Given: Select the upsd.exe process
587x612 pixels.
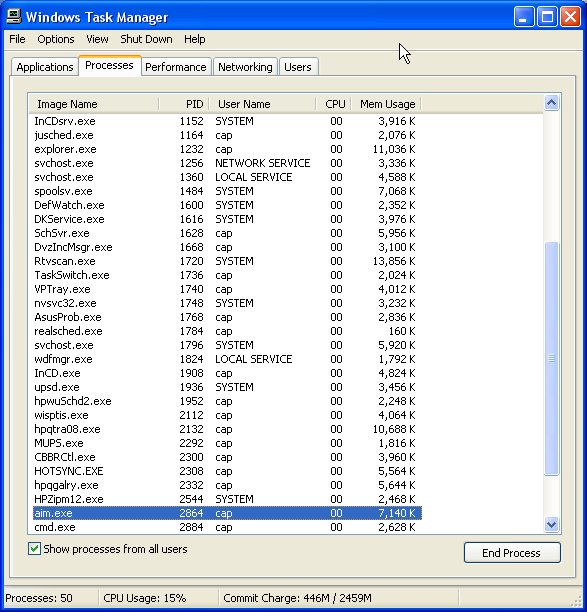Looking at the screenshot, I should tap(227, 387).
